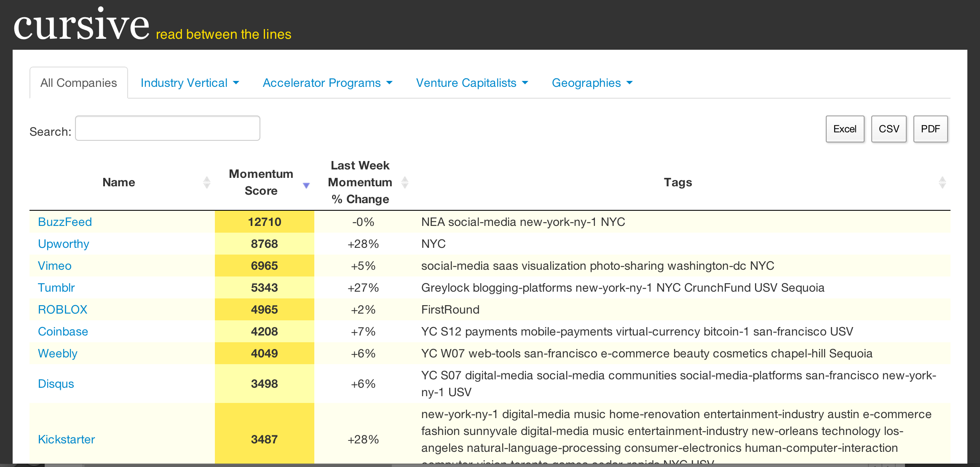Export table with CSV button
The image size is (980, 467).
[889, 129]
